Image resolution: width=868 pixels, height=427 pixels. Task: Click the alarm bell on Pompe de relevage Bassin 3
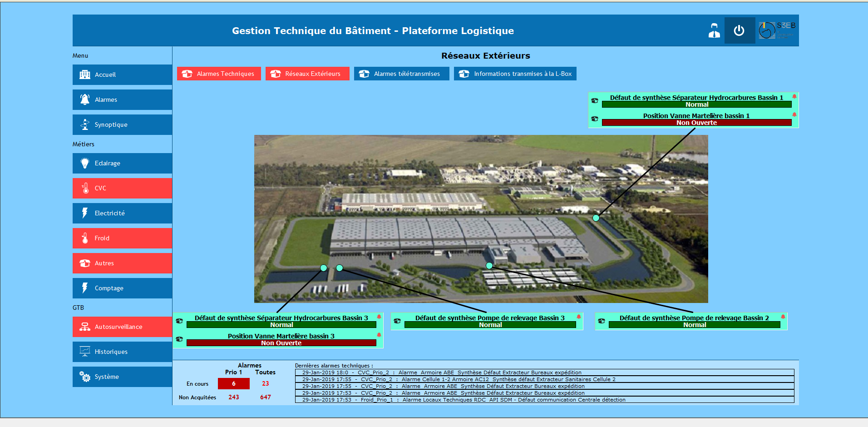[579, 317]
